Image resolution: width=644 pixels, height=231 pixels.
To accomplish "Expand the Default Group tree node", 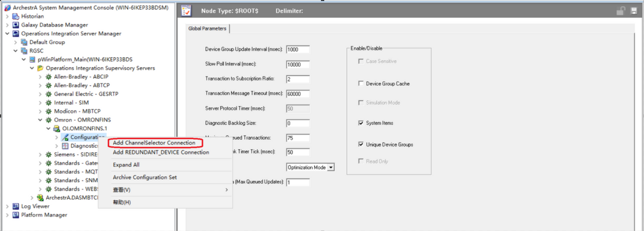I will pos(16,42).
